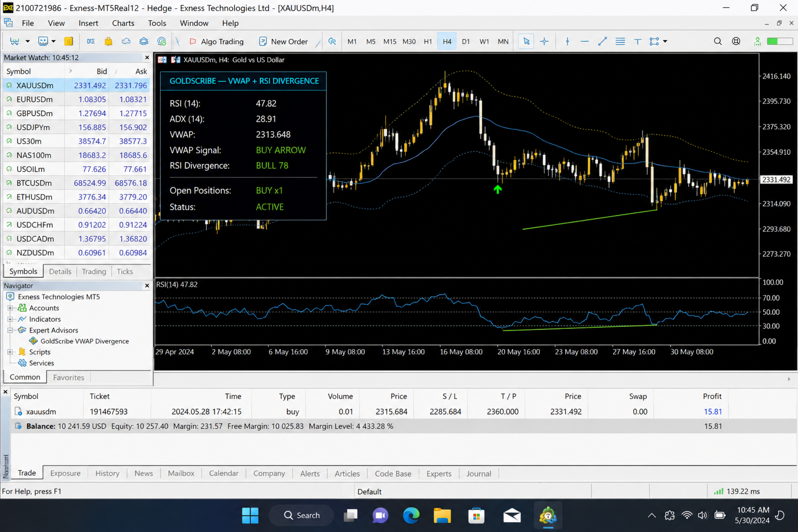Select the vertical line drawing tool
Viewport: 798px width, 532px height.
click(x=567, y=42)
